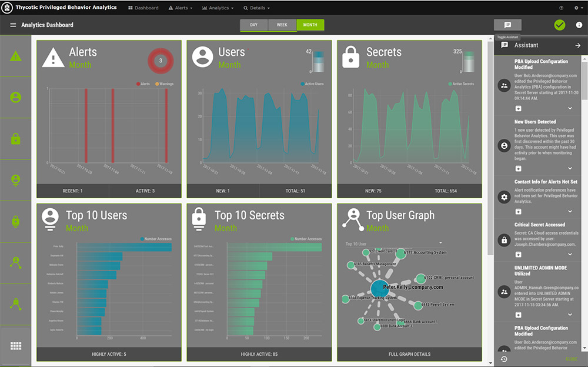Screen dimensions: 588x367
Task: Switch to the WEEK time range
Action: coord(282,25)
